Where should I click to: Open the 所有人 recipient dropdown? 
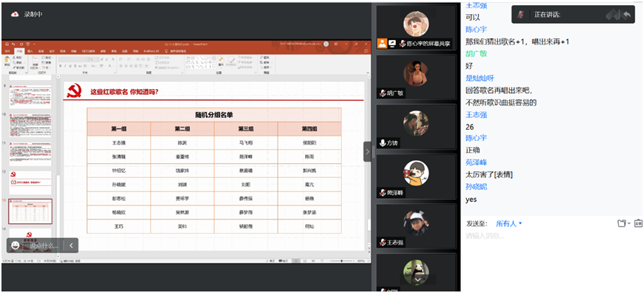509,223
